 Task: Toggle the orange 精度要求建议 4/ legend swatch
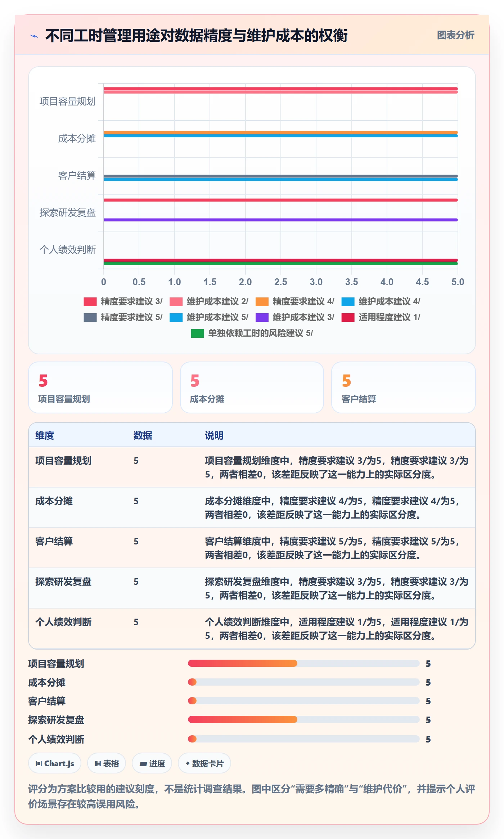click(262, 301)
